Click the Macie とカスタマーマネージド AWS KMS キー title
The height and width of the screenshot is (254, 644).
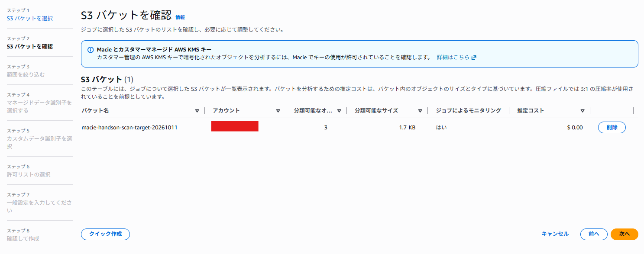tap(154, 50)
